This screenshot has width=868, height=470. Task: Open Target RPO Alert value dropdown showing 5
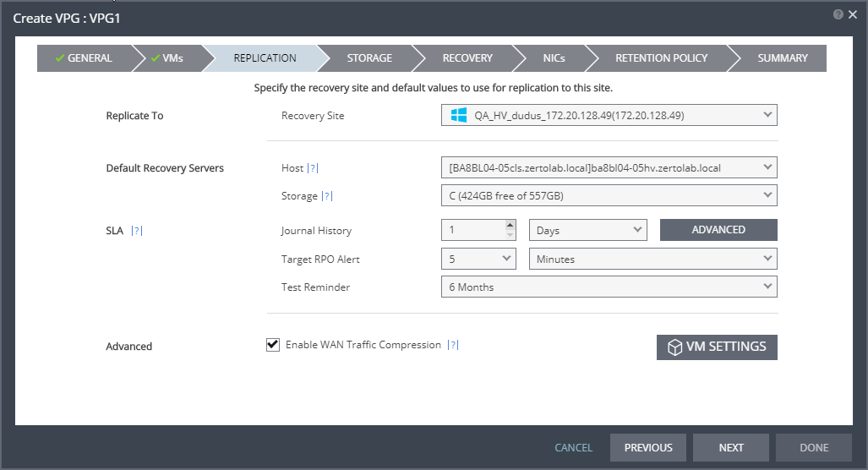point(478,259)
